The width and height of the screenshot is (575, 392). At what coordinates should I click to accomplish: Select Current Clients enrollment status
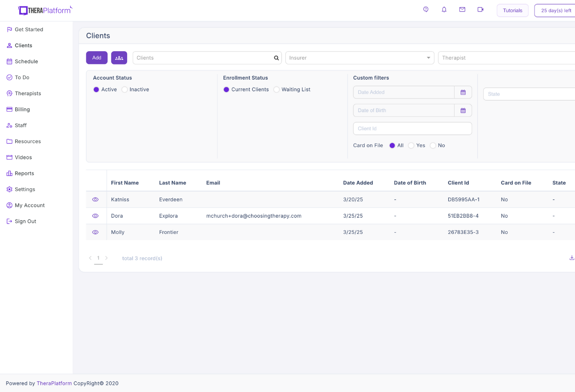coord(227,89)
